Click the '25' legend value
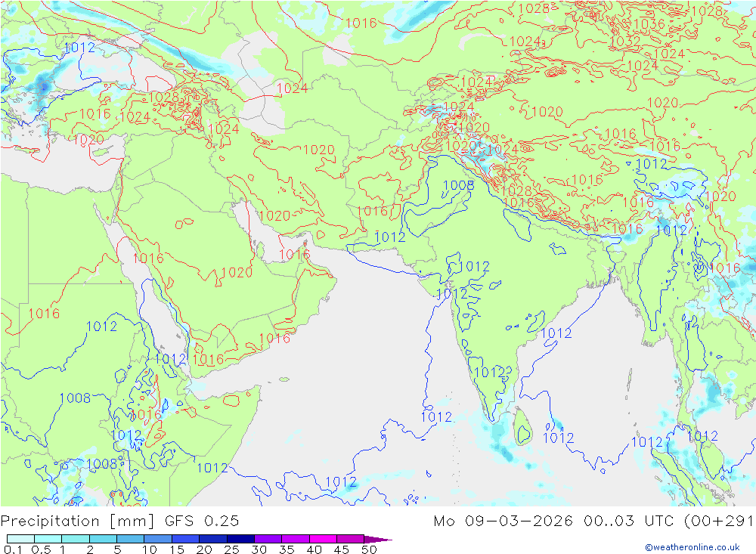The width and height of the screenshot is (756, 554). click(x=232, y=549)
